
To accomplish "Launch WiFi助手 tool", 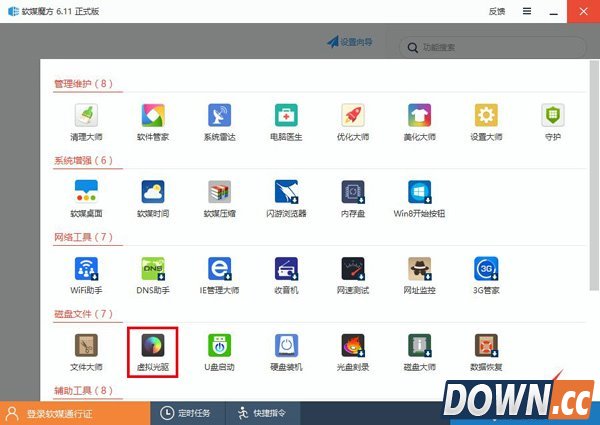I will [86, 275].
